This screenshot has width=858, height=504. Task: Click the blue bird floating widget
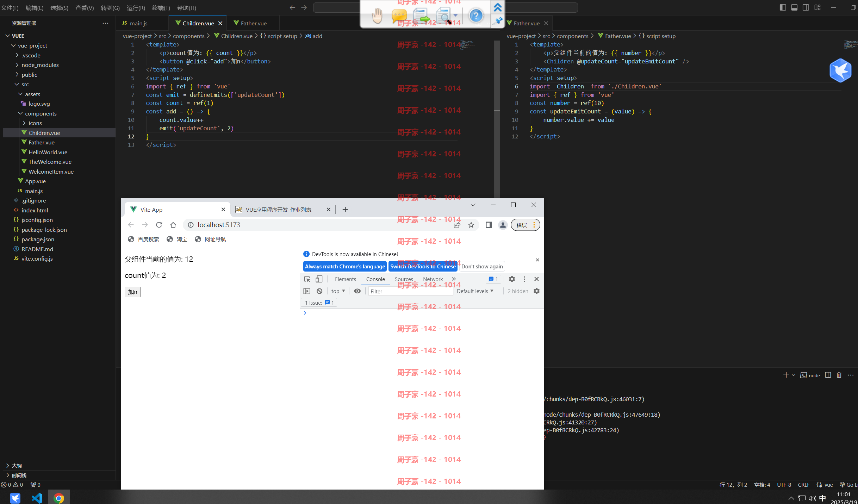tap(840, 70)
